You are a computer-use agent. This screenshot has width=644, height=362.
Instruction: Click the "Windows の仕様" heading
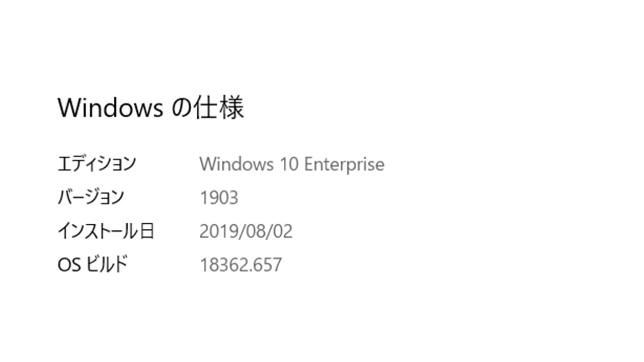point(151,108)
